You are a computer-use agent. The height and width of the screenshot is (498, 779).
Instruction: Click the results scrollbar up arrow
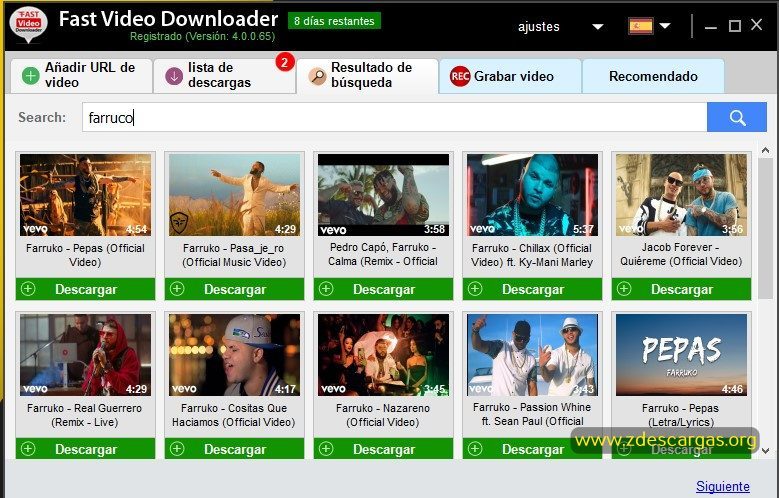tap(765, 150)
